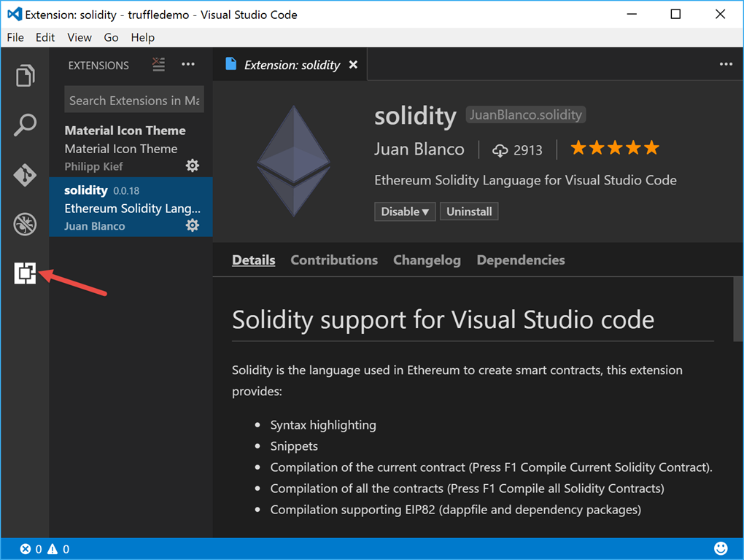Minimize the Visual Studio Code window
Screen dimensions: 744x560
coord(632,15)
